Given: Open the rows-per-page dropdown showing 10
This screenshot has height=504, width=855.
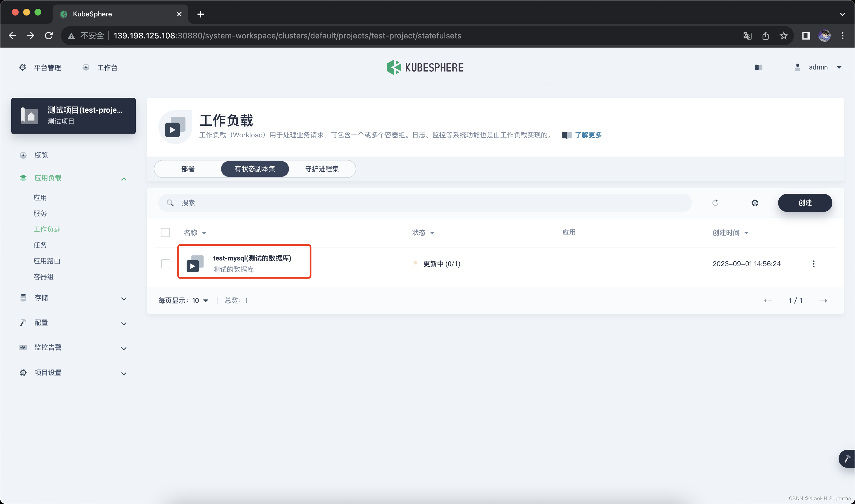Looking at the screenshot, I should point(200,301).
